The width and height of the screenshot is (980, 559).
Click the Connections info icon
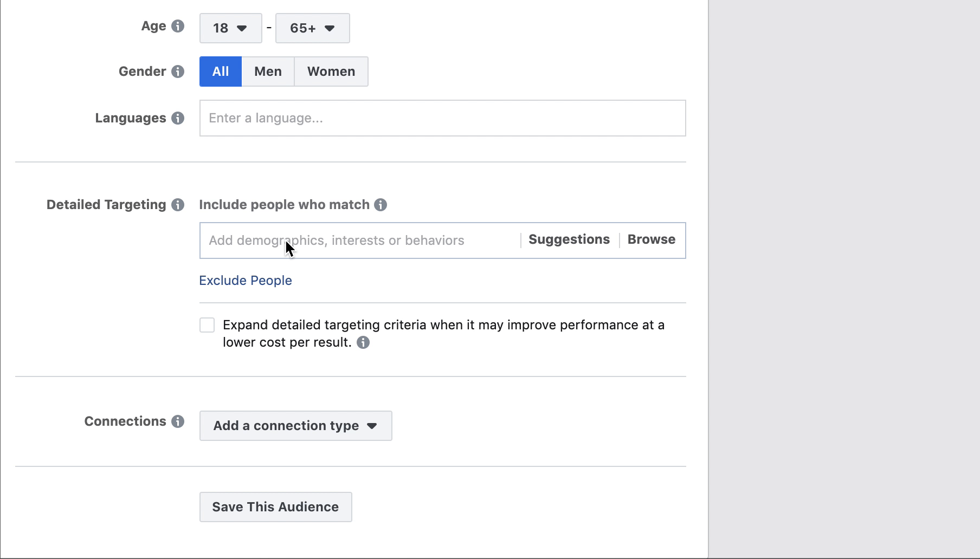tap(178, 421)
